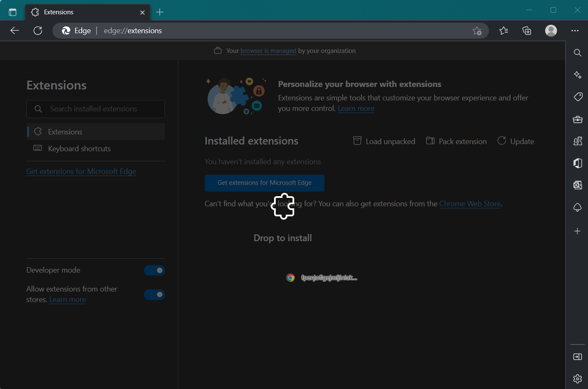Open the browser profile menu
Screen dimensions: 588x389
click(x=551, y=31)
